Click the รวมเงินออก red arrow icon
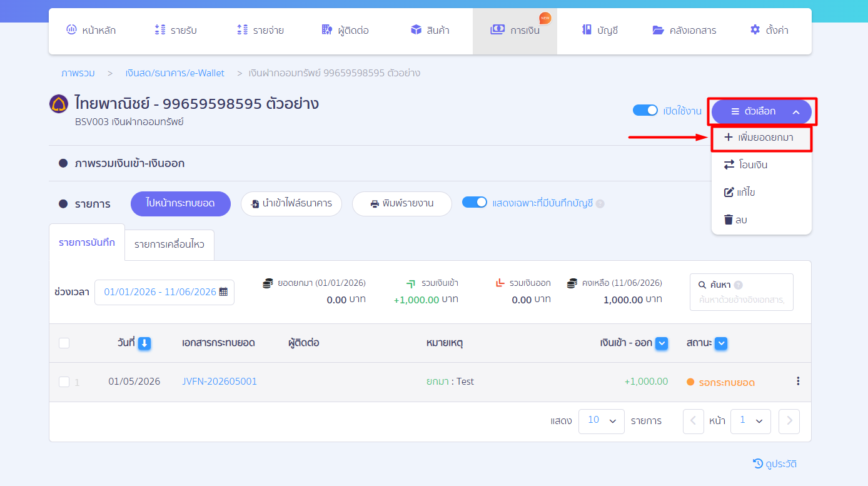 click(500, 283)
